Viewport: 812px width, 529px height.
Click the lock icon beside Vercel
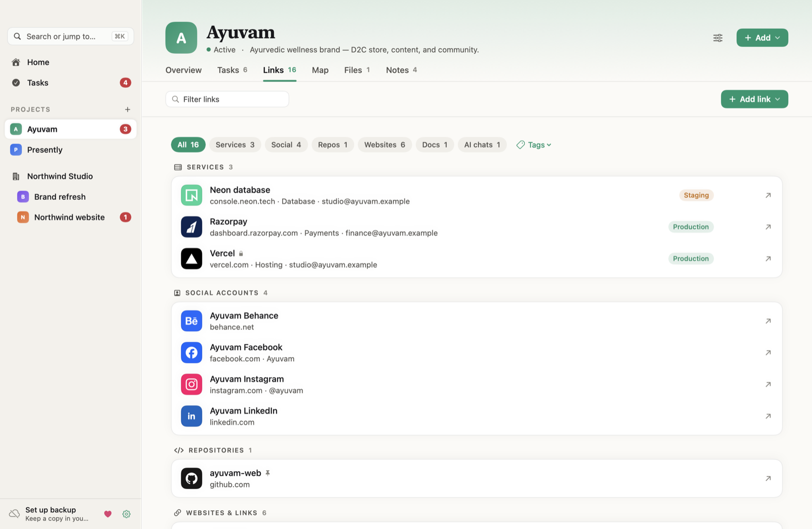(241, 254)
